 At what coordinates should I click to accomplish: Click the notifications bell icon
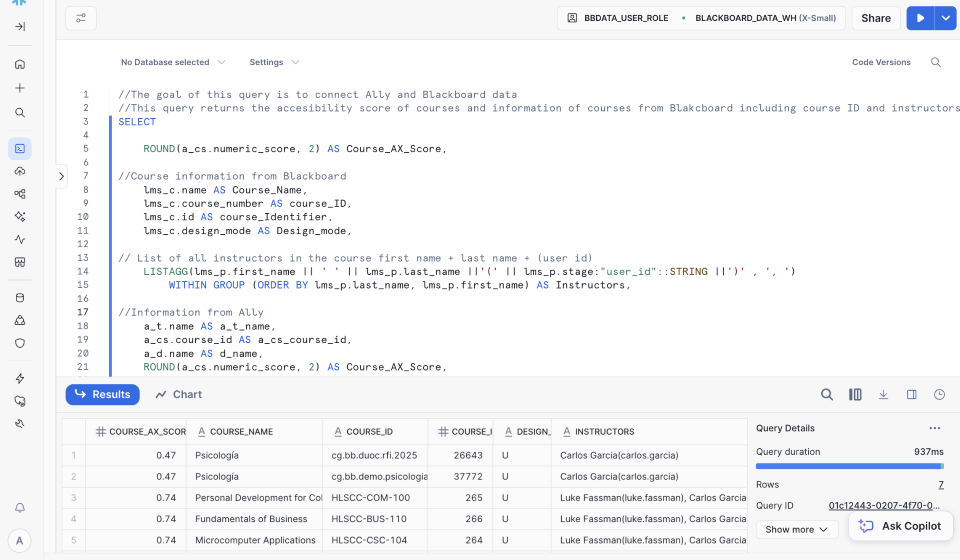click(x=20, y=508)
